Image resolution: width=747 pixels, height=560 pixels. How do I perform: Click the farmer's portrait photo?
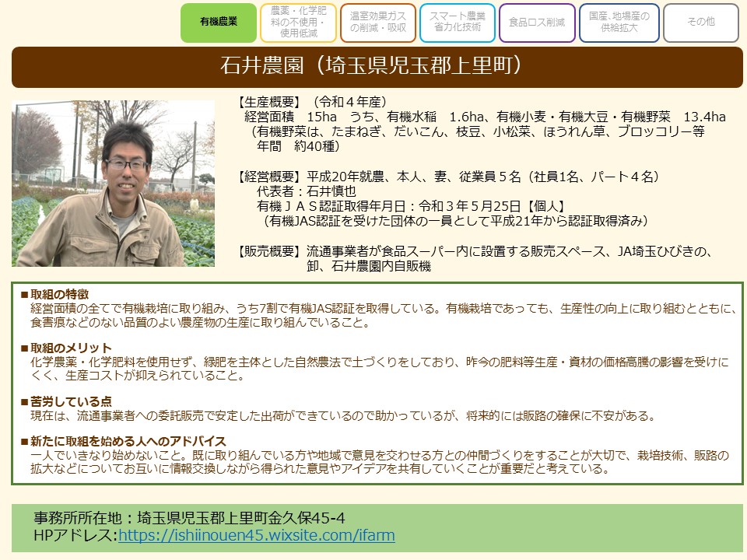113,184
